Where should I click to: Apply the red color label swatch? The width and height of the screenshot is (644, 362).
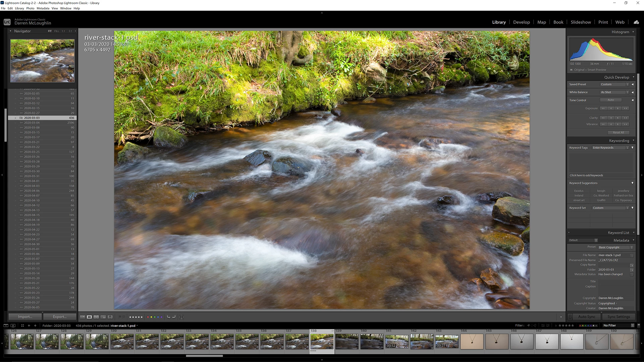click(148, 317)
